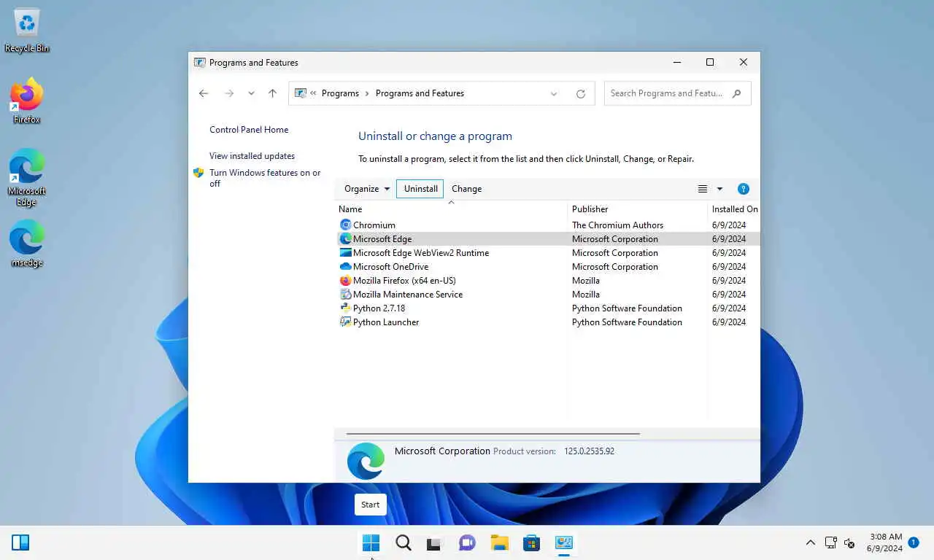Screen dimensions: 934x560
Task: Expand the Organize dropdown menu
Action: pos(367,189)
